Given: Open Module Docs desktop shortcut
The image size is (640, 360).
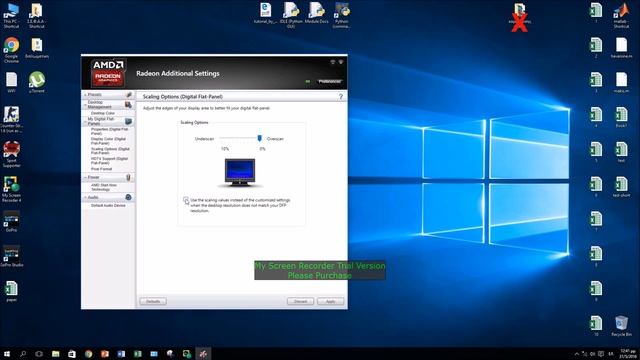Looking at the screenshot, I should (x=316, y=13).
